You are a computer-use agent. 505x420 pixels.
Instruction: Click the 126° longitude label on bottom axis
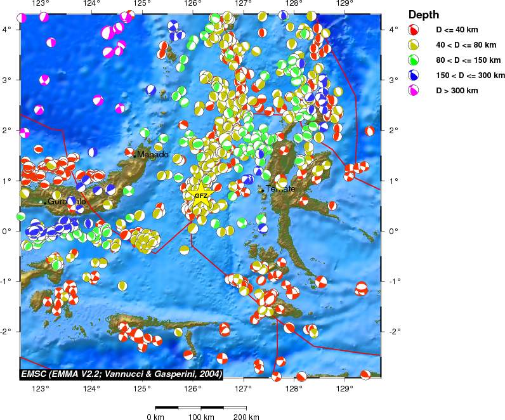193,388
